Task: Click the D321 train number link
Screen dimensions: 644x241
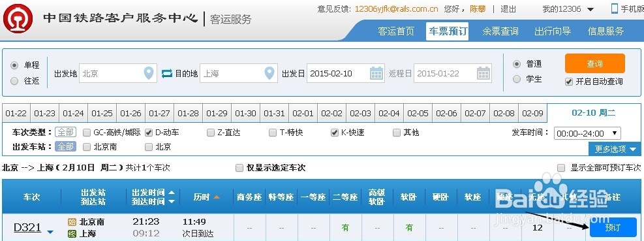Action: tap(27, 227)
